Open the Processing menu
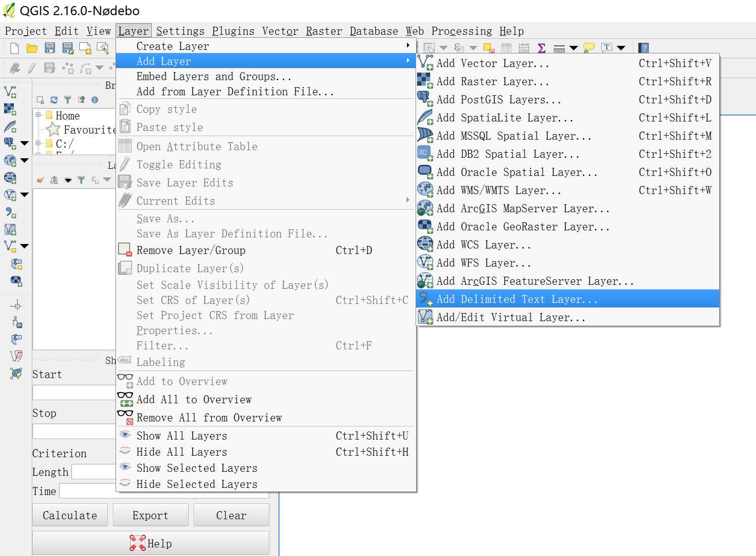This screenshot has height=556, width=756. [x=461, y=31]
